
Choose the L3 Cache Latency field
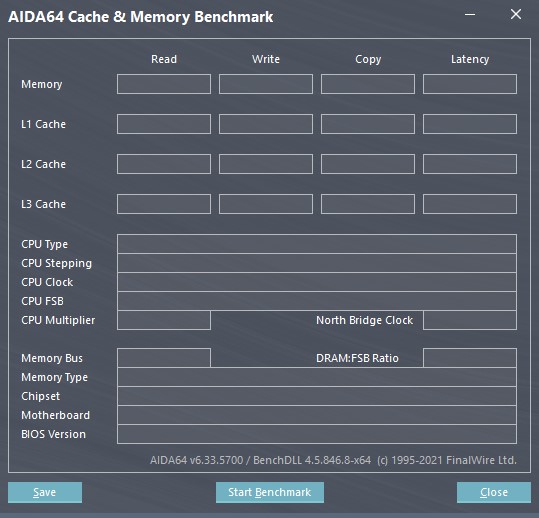click(470, 204)
